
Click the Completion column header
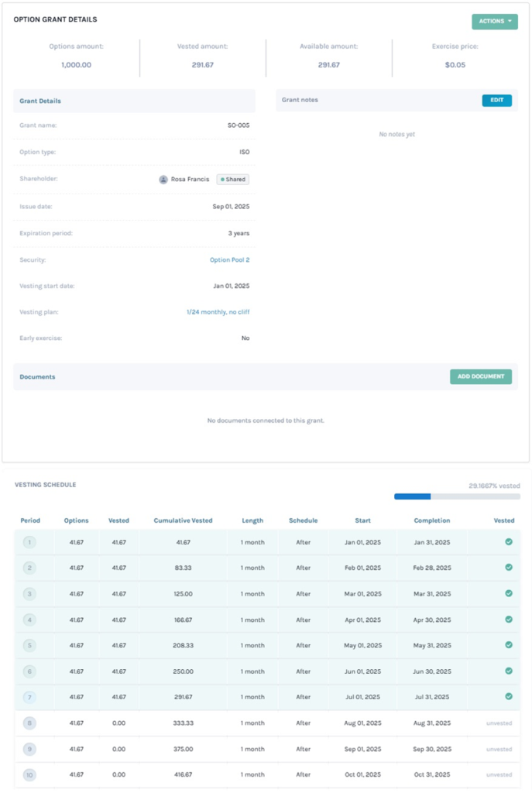[431, 521]
